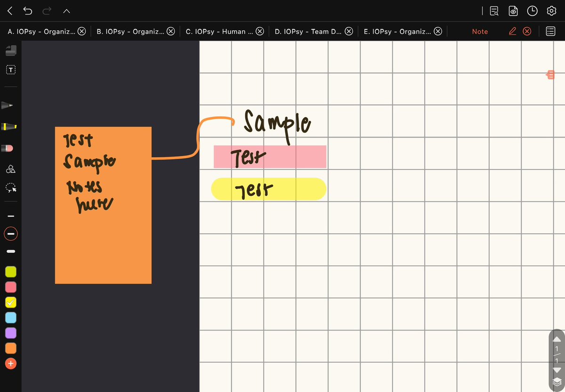
Task: Pick the checked yellow color swatch
Action: (x=11, y=302)
